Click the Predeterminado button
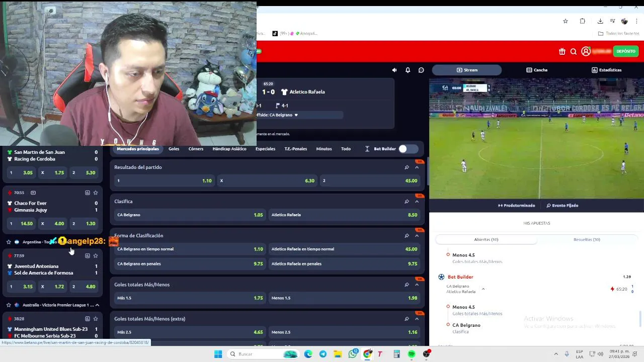The image size is (644, 362). (516, 205)
